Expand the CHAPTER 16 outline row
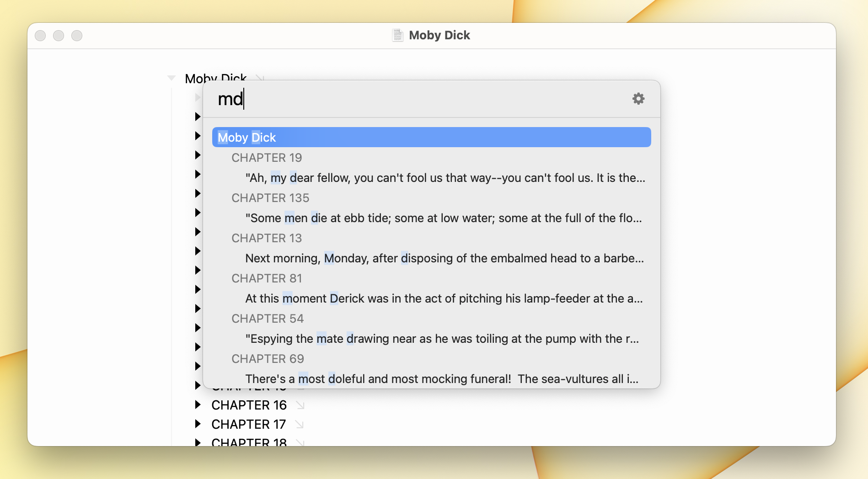 tap(198, 404)
